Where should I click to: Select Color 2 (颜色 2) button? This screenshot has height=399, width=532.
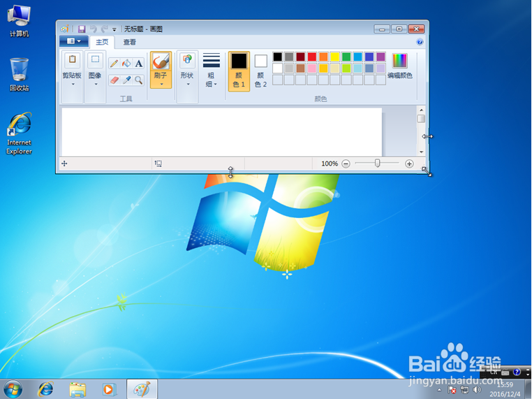coord(260,71)
